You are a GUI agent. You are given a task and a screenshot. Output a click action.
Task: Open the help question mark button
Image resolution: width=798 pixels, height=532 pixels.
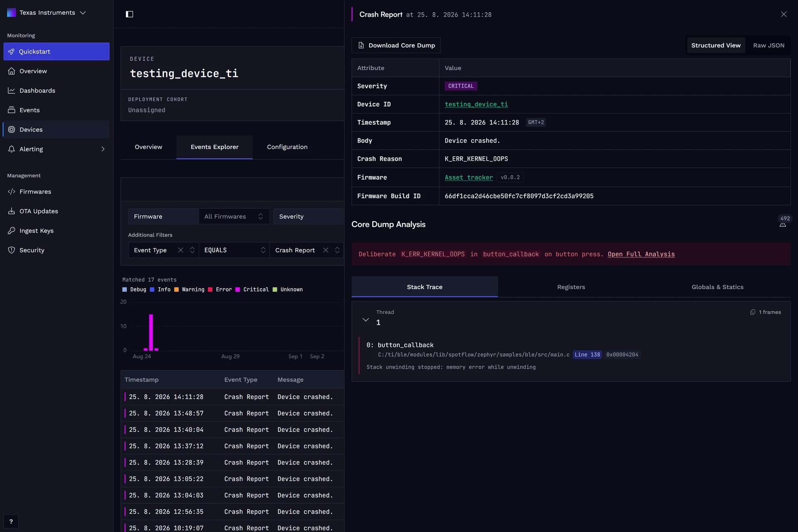pos(11,522)
